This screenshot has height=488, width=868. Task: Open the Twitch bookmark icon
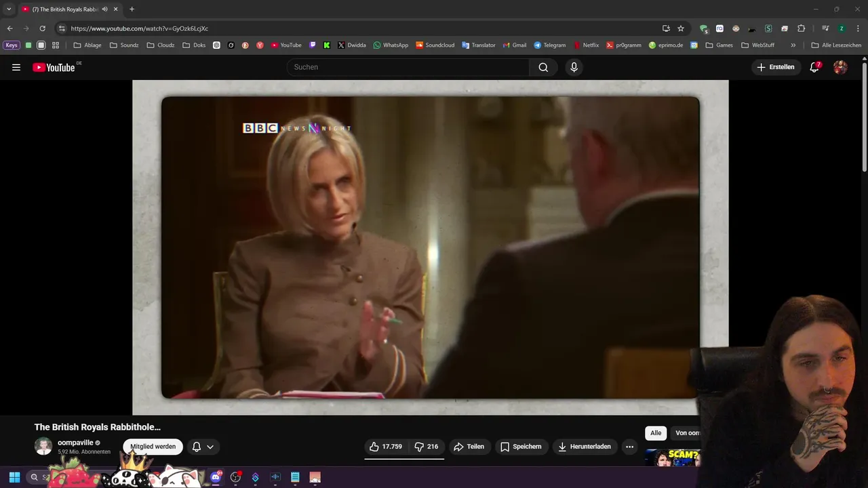click(313, 45)
